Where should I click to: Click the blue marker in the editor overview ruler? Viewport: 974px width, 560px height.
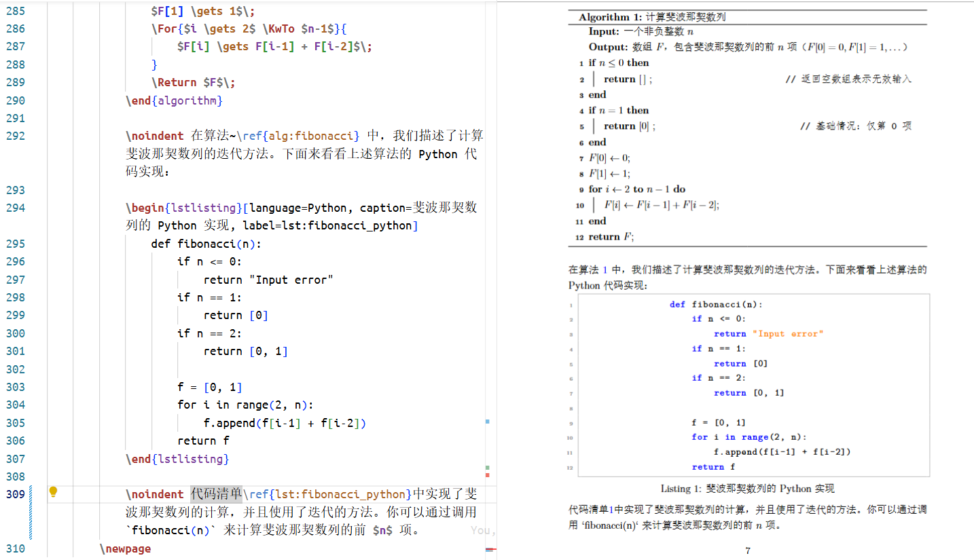488,422
